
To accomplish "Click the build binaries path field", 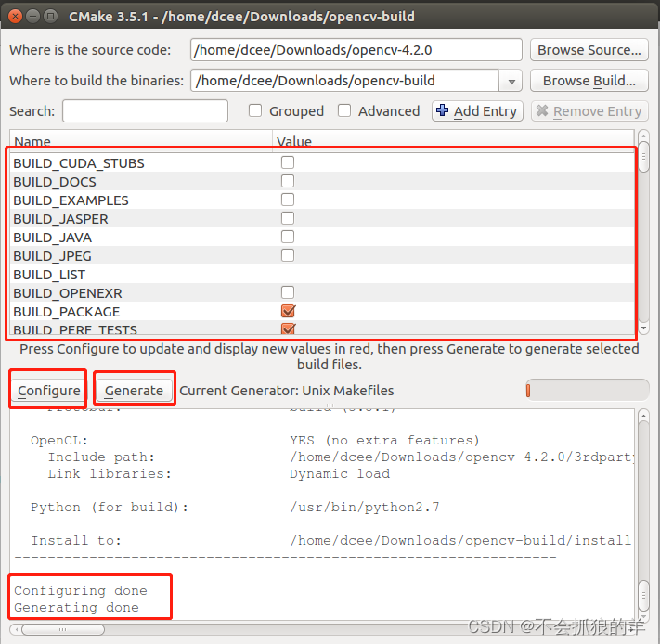I will (344, 81).
